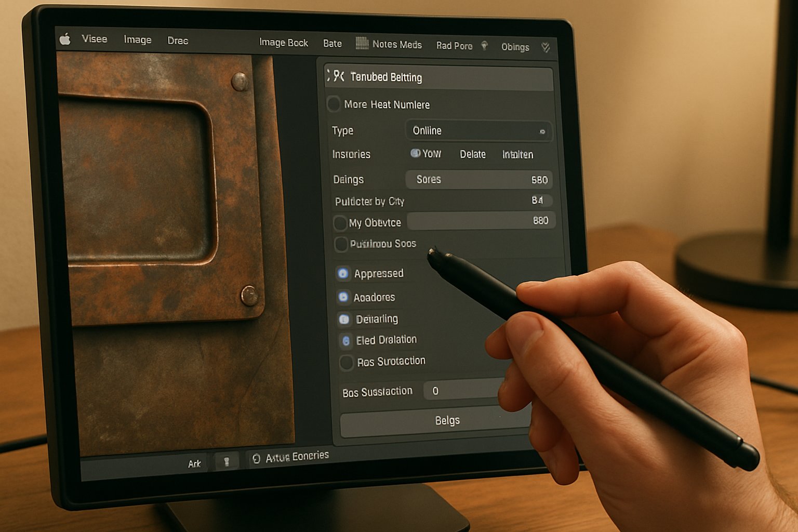The width and height of the screenshot is (798, 532).
Task: Select Bate in the menu bar
Action: coord(331,43)
